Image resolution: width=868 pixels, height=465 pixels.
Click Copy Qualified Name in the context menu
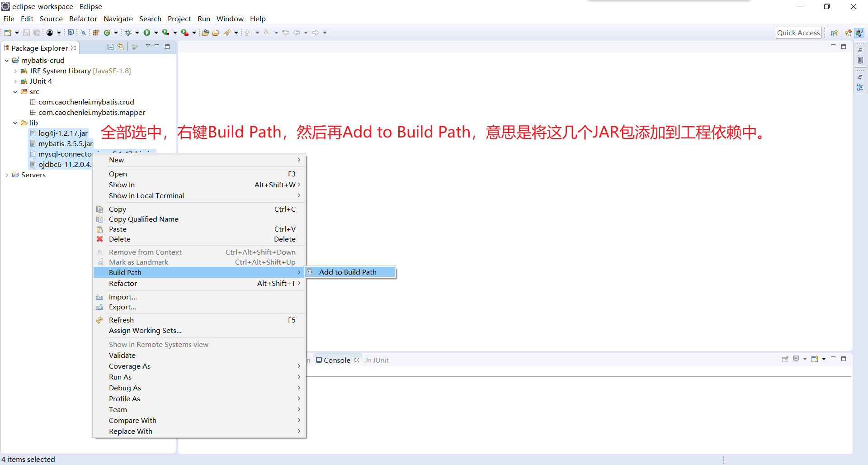pyautogui.click(x=199, y=219)
